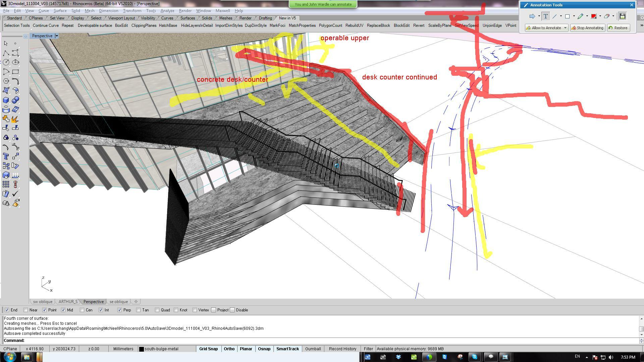Choose the annotation text T tool
The height and width of the screenshot is (362, 644).
pyautogui.click(x=545, y=16)
